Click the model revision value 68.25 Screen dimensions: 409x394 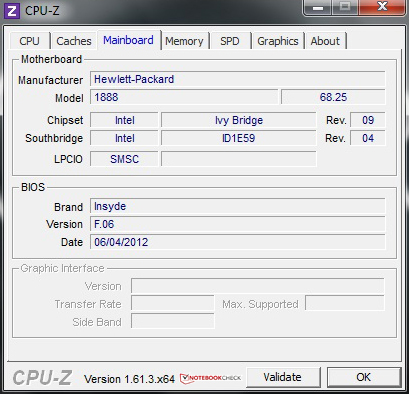[x=333, y=97]
